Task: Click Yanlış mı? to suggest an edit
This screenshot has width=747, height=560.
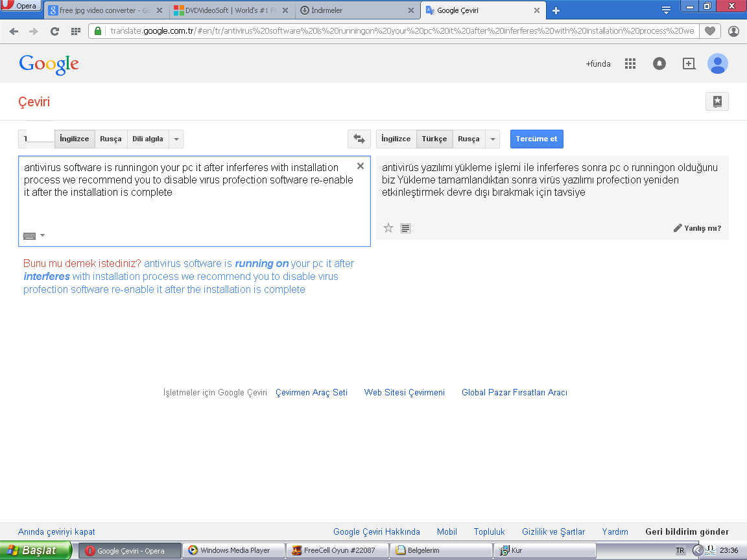Action: 698,228
